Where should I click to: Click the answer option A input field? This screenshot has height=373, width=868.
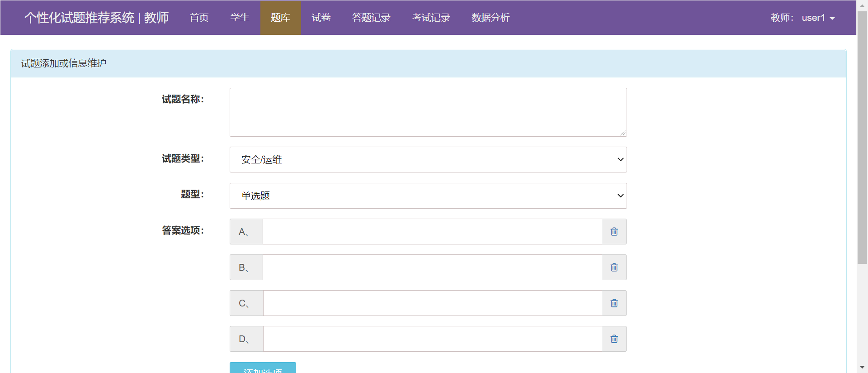(432, 232)
